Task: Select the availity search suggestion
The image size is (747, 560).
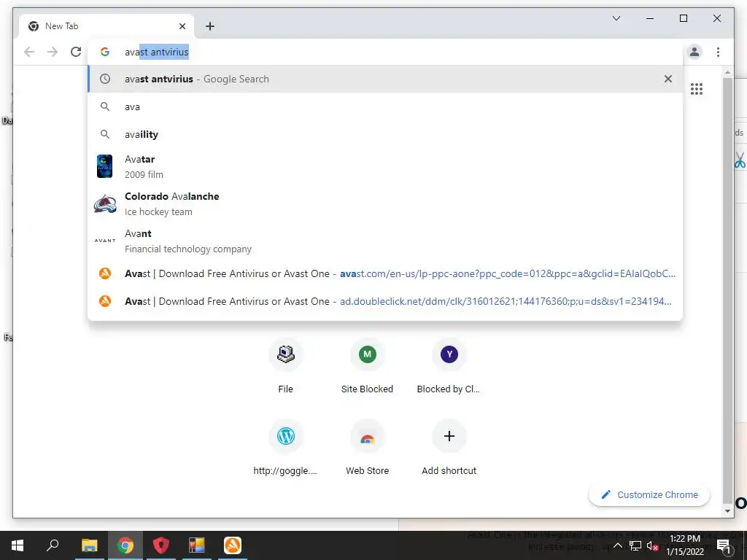Action: tap(385, 134)
